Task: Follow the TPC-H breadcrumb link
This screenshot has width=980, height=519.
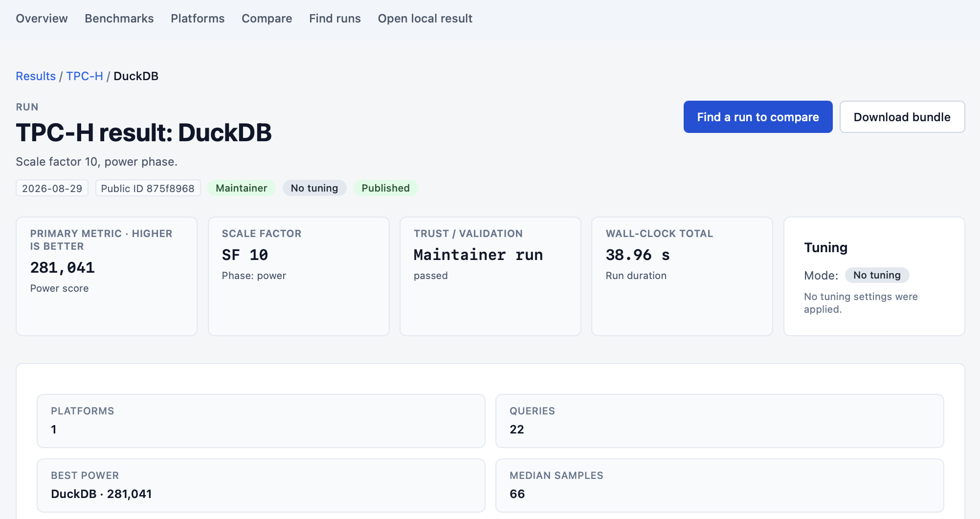Action: pyautogui.click(x=85, y=76)
